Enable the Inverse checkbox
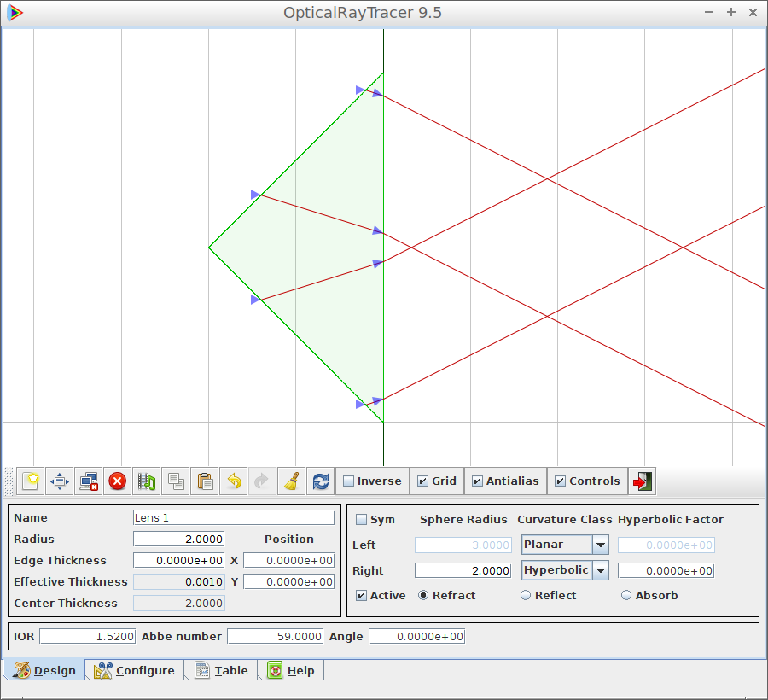The image size is (768, 700). 349,481
